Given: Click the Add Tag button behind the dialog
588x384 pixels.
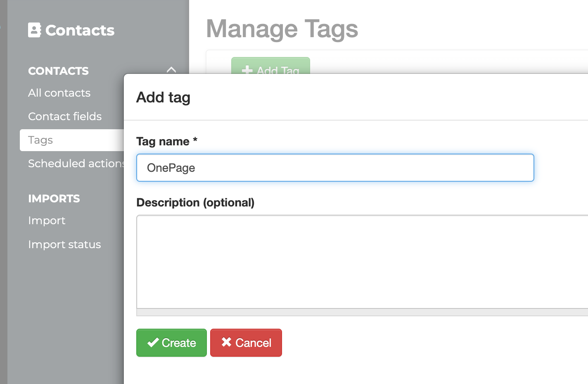Looking at the screenshot, I should [270, 66].
